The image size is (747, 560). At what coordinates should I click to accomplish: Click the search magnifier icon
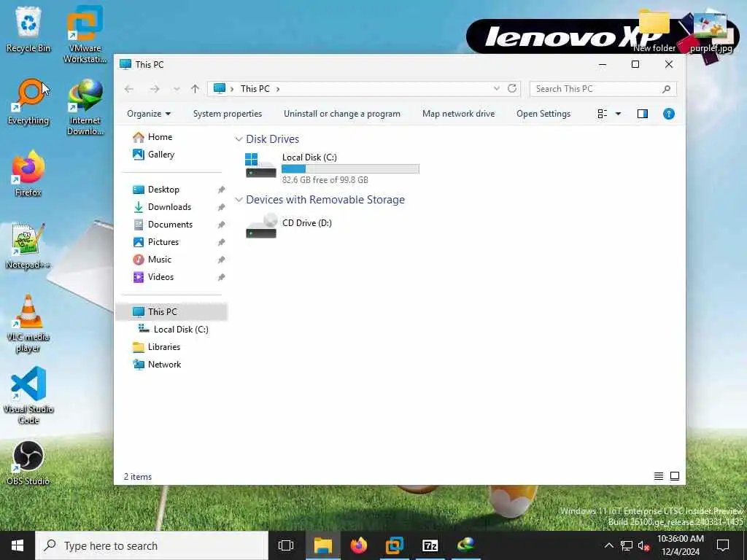666,89
